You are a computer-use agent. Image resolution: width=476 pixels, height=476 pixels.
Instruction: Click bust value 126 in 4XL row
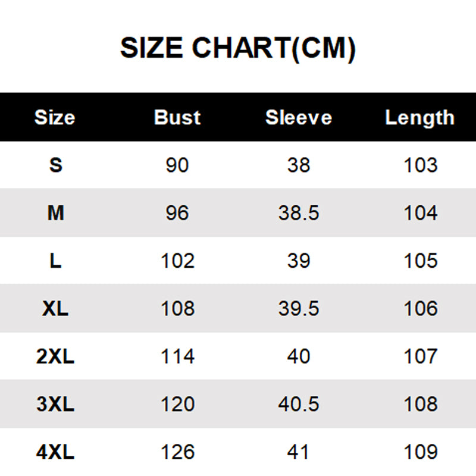[177, 452]
